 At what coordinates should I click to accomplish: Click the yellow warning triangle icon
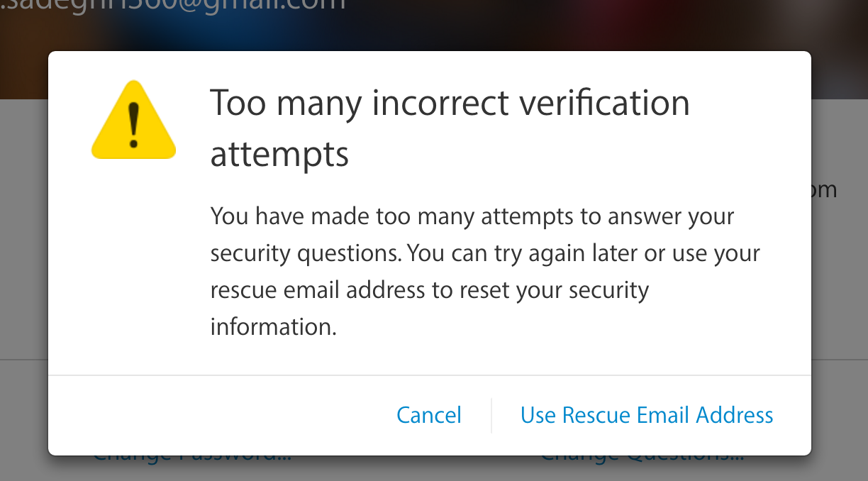[133, 122]
